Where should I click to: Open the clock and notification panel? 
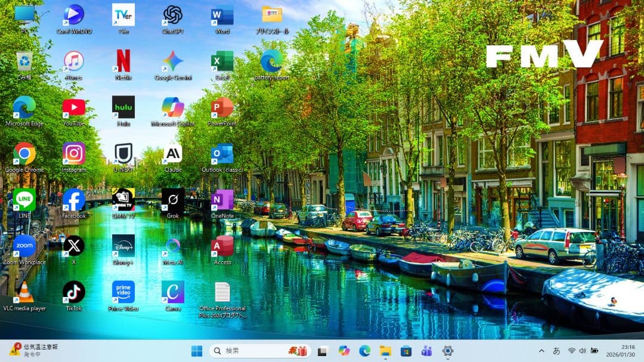coord(621,351)
